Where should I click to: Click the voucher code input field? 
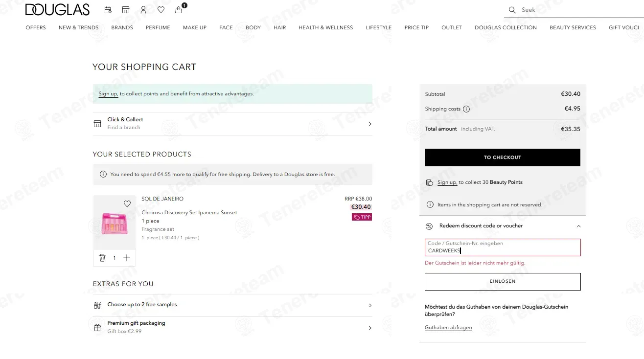503,247
